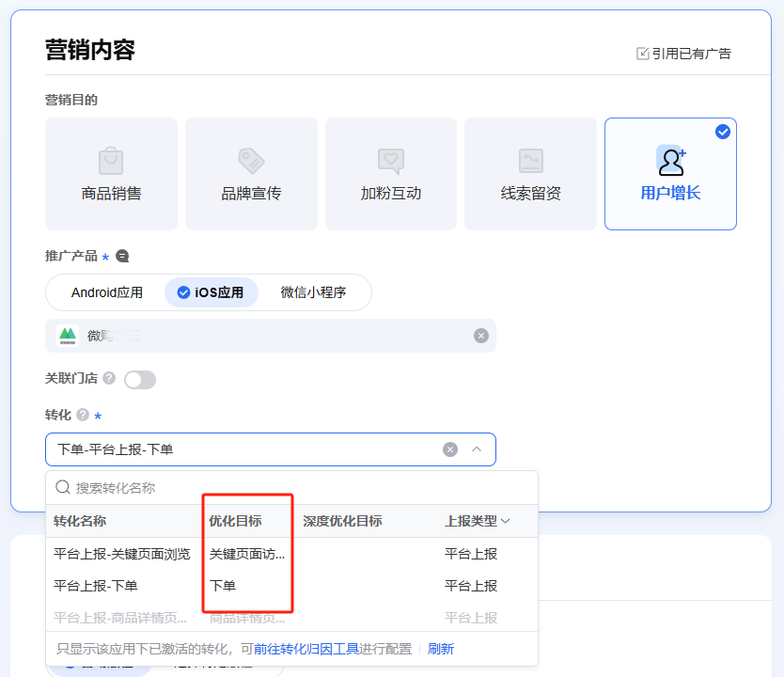The image size is (784, 677).
Task: Select the 线索留资 marketing goal card
Action: click(530, 174)
